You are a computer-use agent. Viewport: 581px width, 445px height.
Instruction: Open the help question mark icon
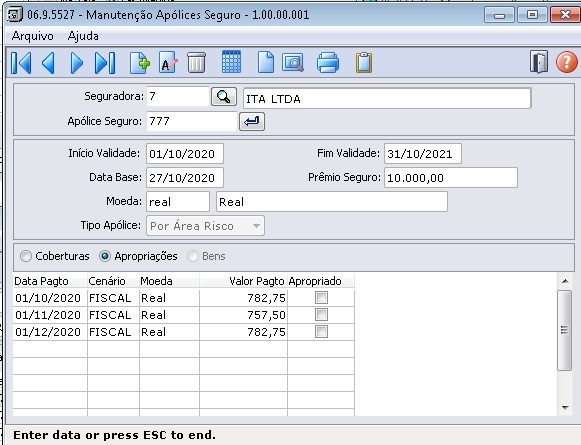point(567,62)
